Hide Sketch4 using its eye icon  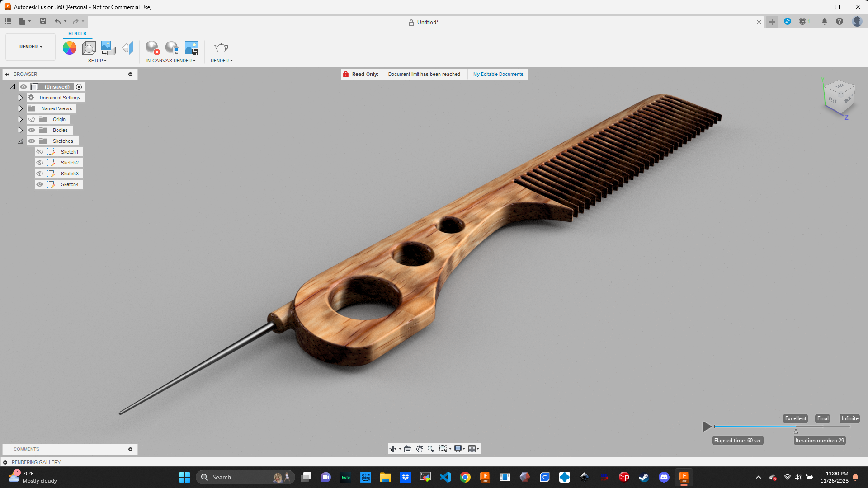tap(40, 184)
